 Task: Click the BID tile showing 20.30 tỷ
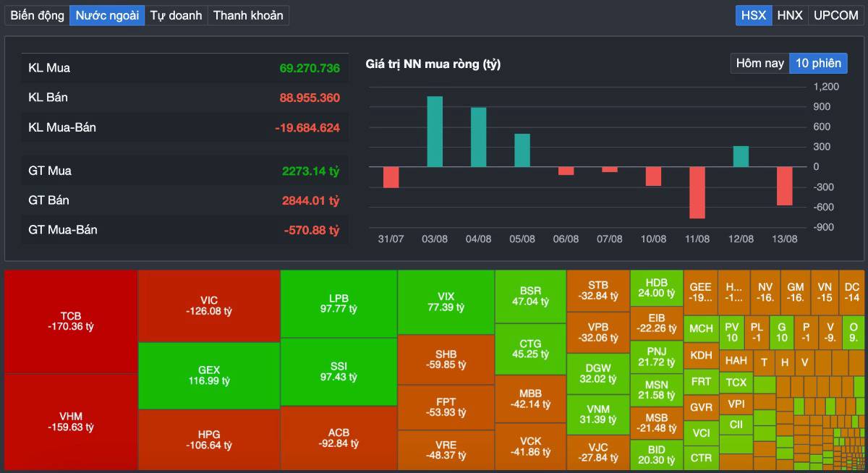pyautogui.click(x=657, y=455)
